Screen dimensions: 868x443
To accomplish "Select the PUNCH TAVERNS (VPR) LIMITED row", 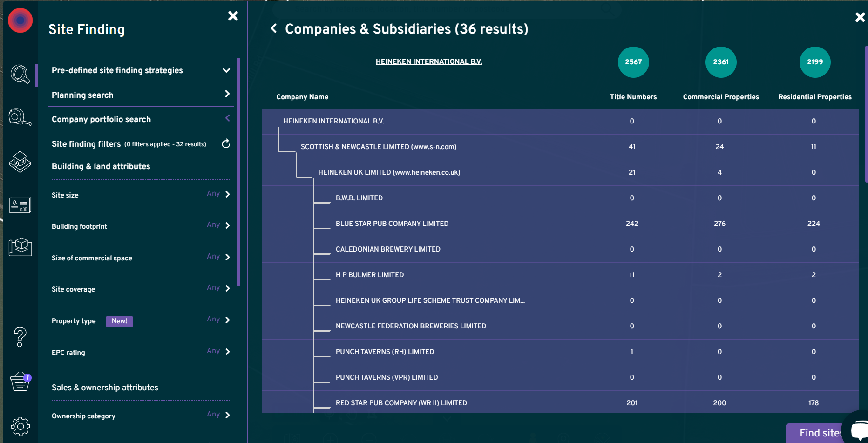I will (560, 377).
